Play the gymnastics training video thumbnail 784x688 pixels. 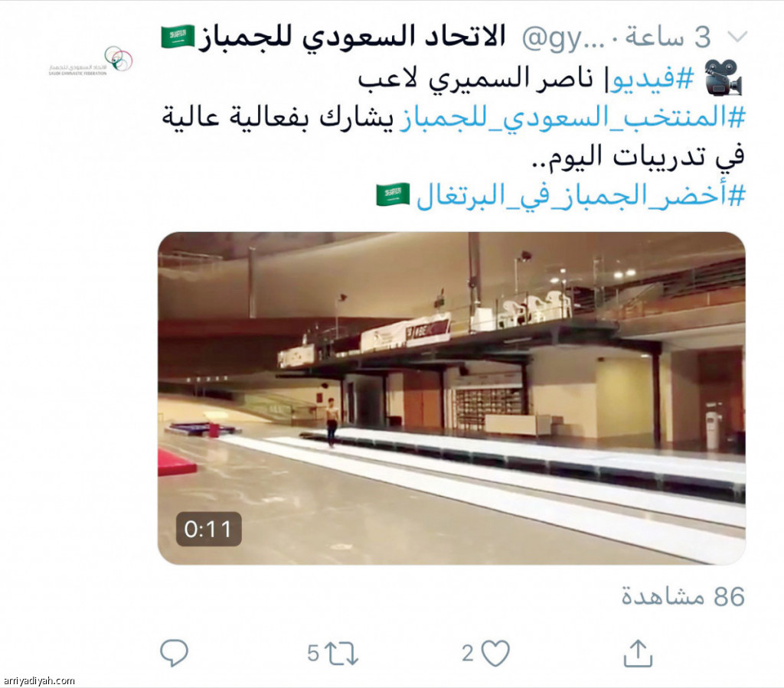click(x=452, y=398)
